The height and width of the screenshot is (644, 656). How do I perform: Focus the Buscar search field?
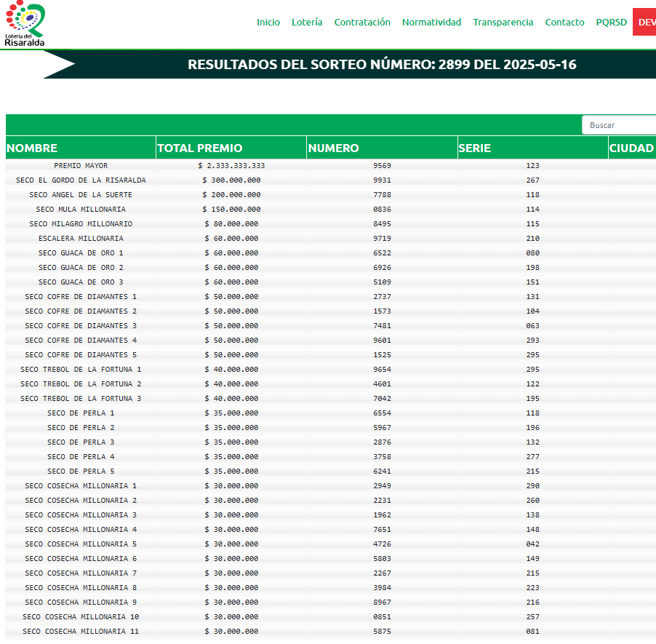[619, 125]
